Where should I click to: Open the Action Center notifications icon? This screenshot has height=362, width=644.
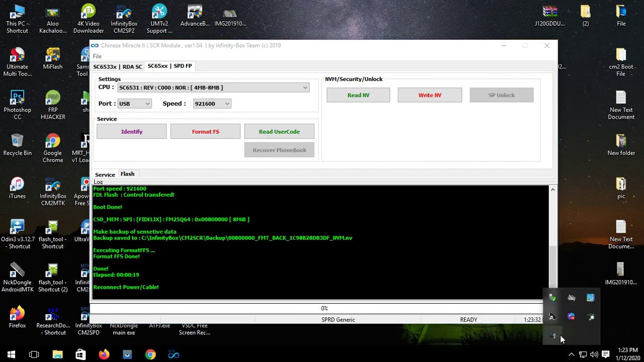tap(606, 354)
